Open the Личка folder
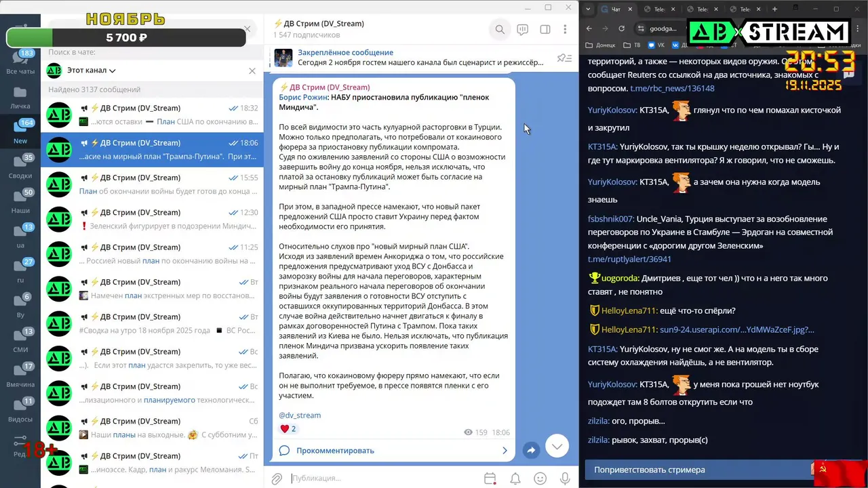Viewport: 868px width, 488px height. [20, 98]
